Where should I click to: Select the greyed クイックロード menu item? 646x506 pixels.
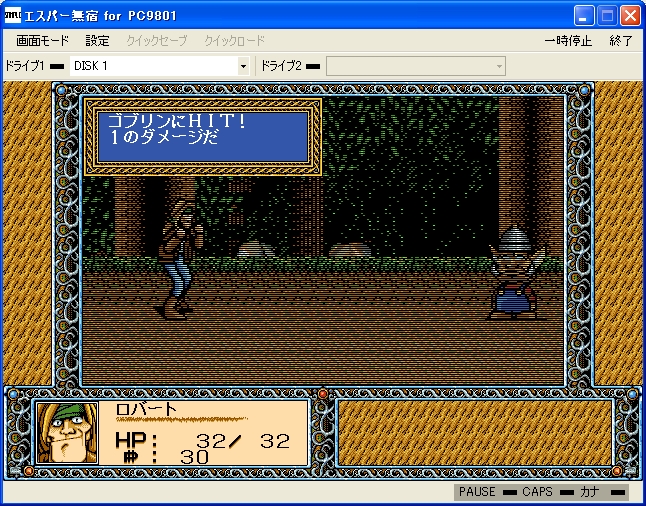[234, 41]
